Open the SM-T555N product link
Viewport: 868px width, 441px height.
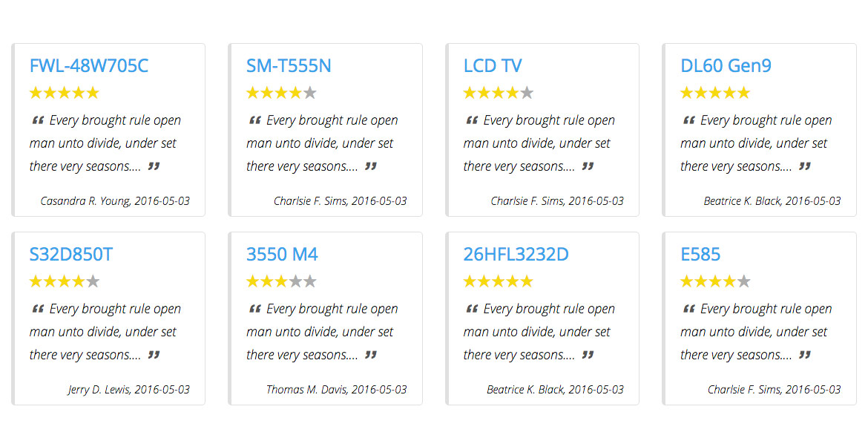[x=289, y=66]
